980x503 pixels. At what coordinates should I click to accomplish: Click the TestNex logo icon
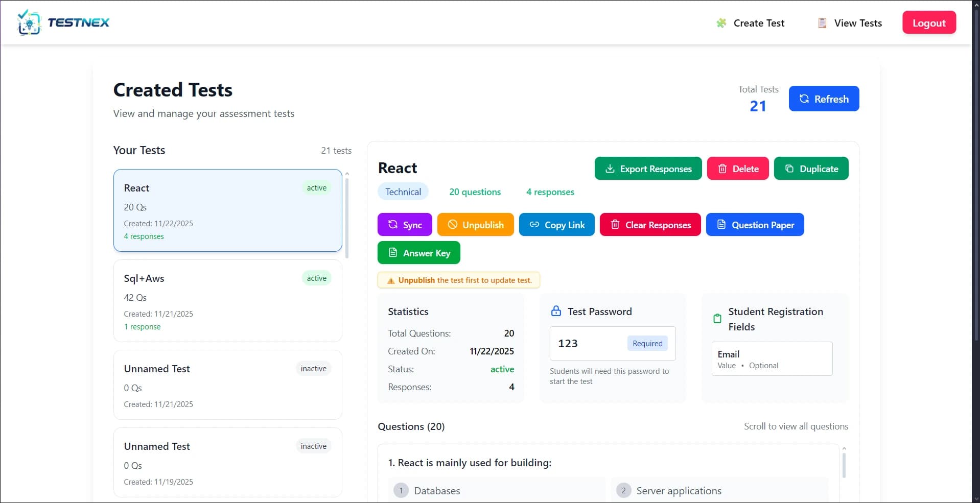tap(29, 22)
